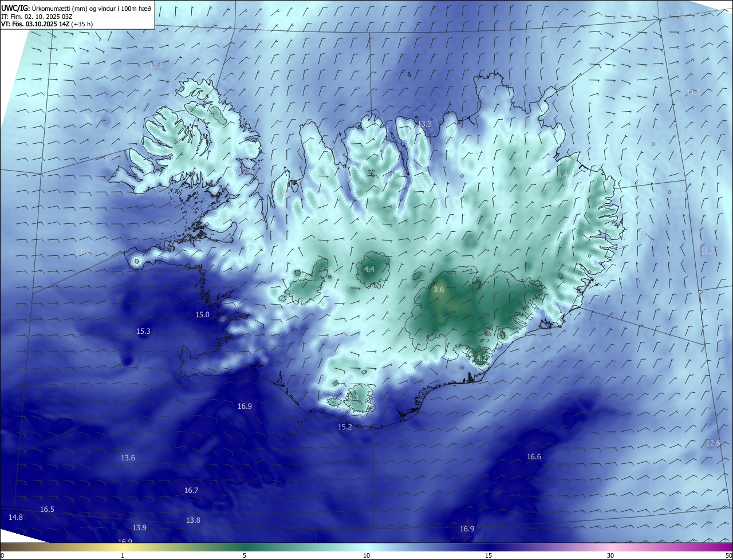Image resolution: width=733 pixels, height=560 pixels.
Task: Select the 10.6 value label
Action: tap(693, 483)
